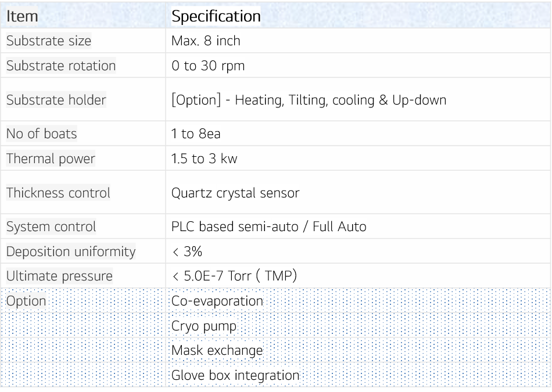This screenshot has height=392, width=552.
Task: Click the 'Specification' column header
Action: click(x=216, y=17)
